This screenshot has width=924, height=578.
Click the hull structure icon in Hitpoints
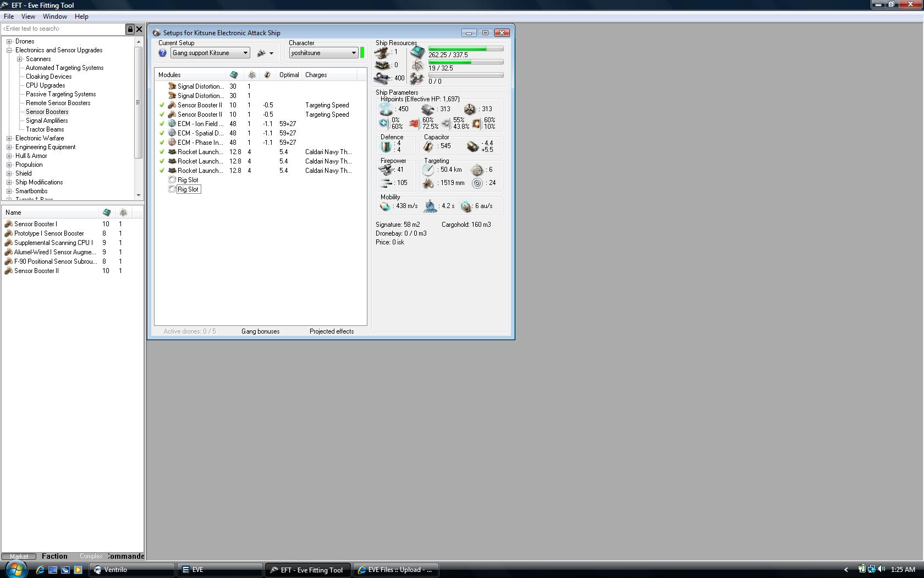(469, 109)
